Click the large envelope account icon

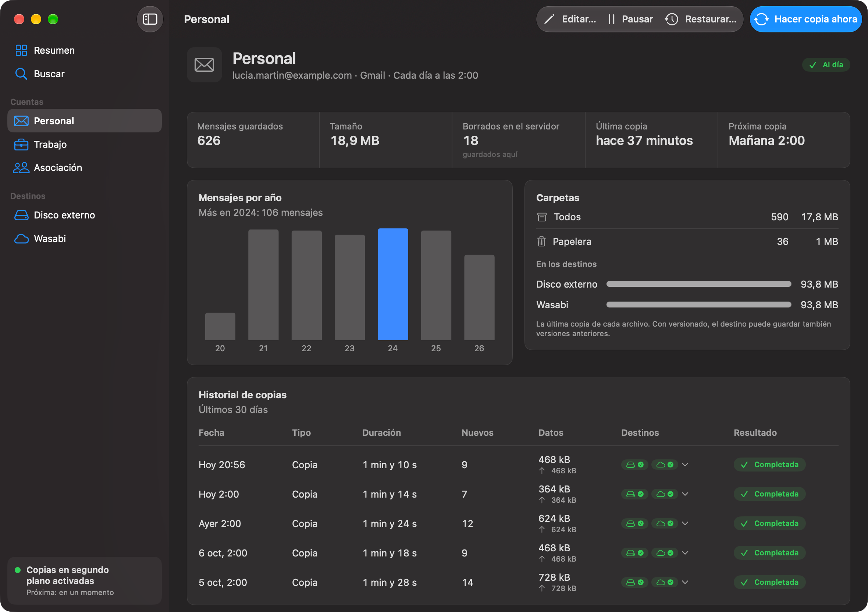click(x=204, y=65)
